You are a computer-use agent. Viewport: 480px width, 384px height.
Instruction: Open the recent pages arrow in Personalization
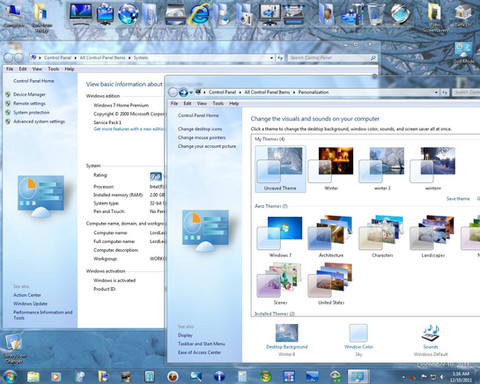coord(191,92)
